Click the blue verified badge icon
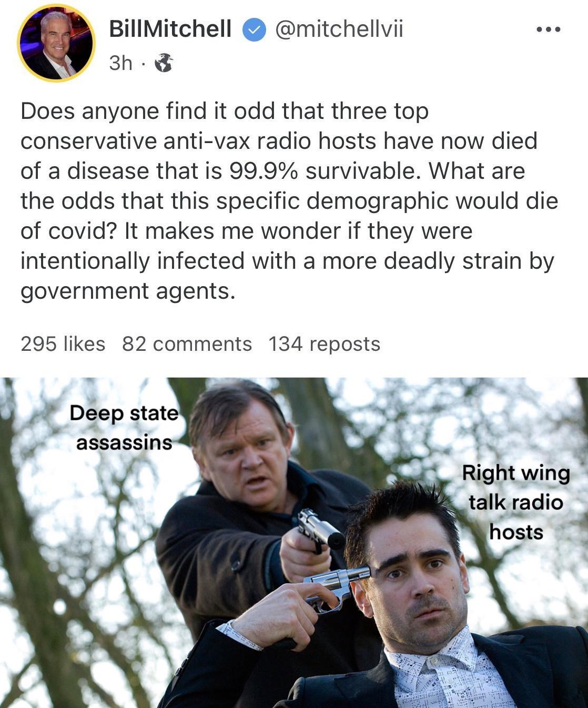 click(x=254, y=30)
